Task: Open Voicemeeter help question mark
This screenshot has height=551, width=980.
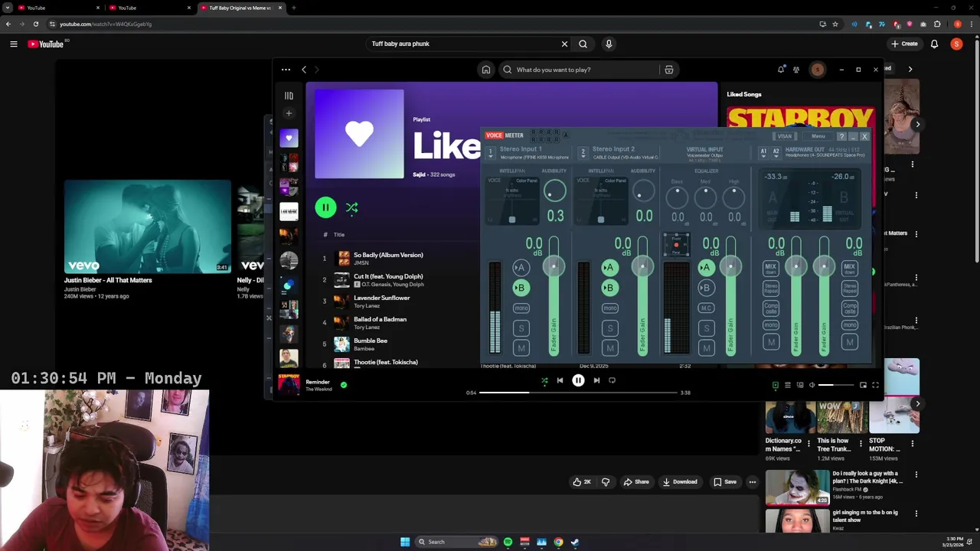Action: click(x=841, y=136)
